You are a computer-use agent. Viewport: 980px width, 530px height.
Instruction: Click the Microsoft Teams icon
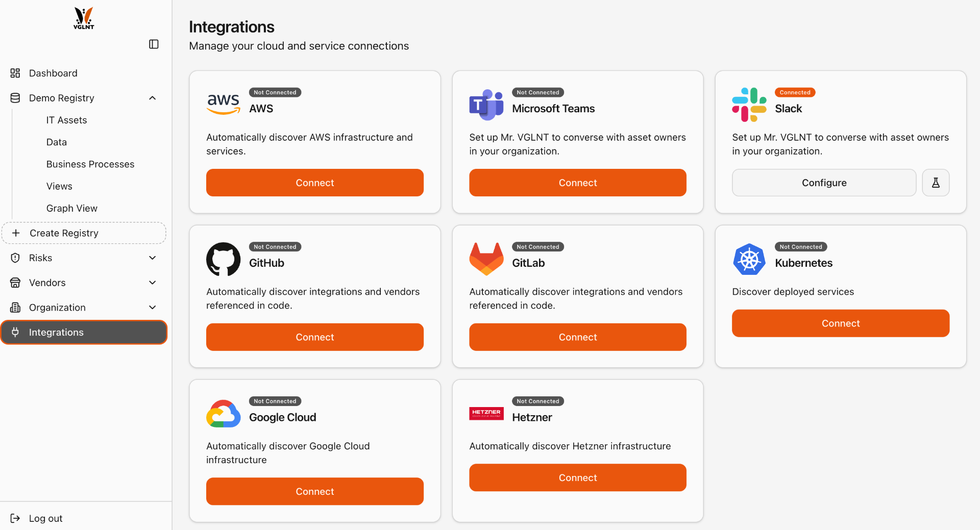485,104
